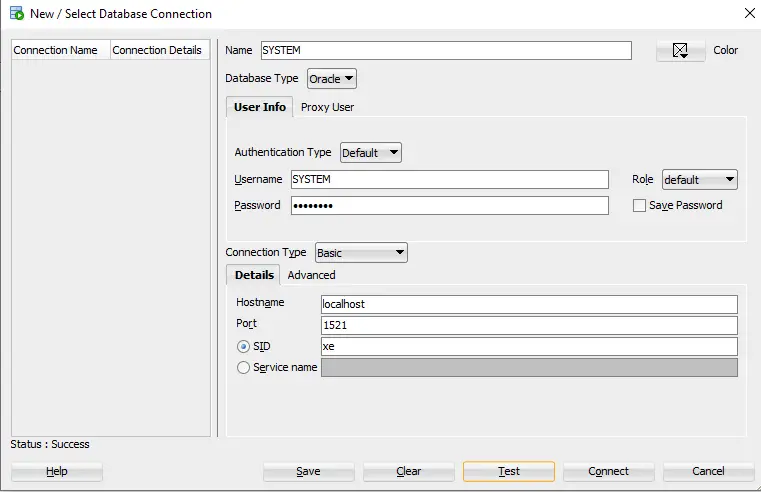Click into the Password field
This screenshot has height=492, width=761.
[x=449, y=205]
